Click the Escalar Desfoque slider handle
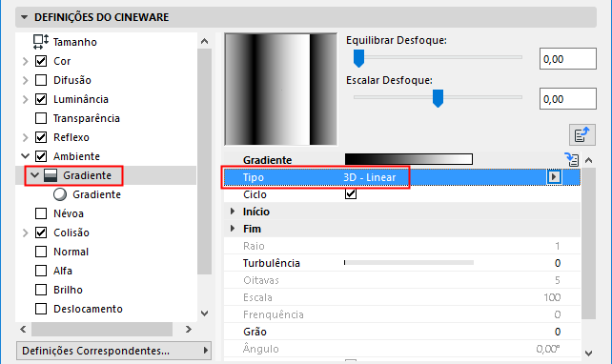612x364 pixels. [438, 98]
